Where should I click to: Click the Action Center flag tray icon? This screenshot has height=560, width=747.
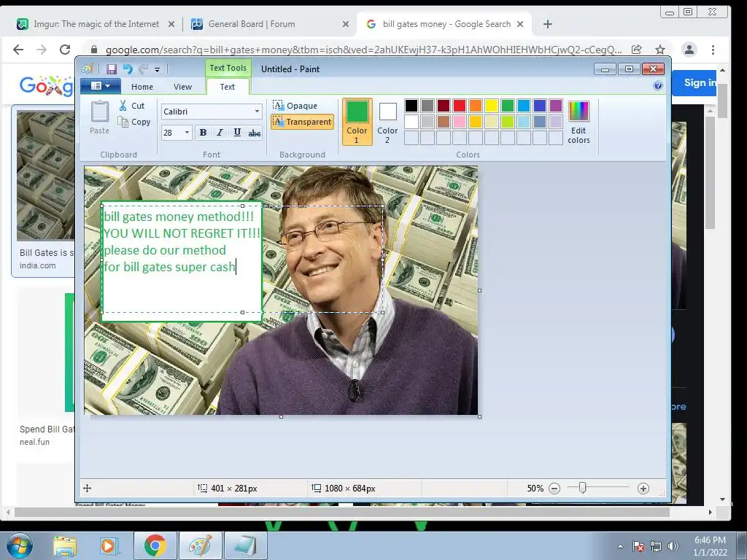click(638, 547)
